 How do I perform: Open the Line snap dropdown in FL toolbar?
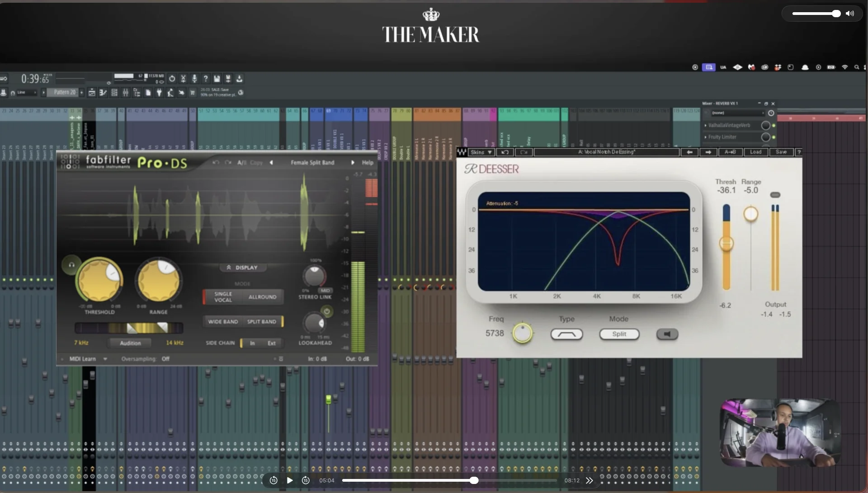[x=27, y=93]
